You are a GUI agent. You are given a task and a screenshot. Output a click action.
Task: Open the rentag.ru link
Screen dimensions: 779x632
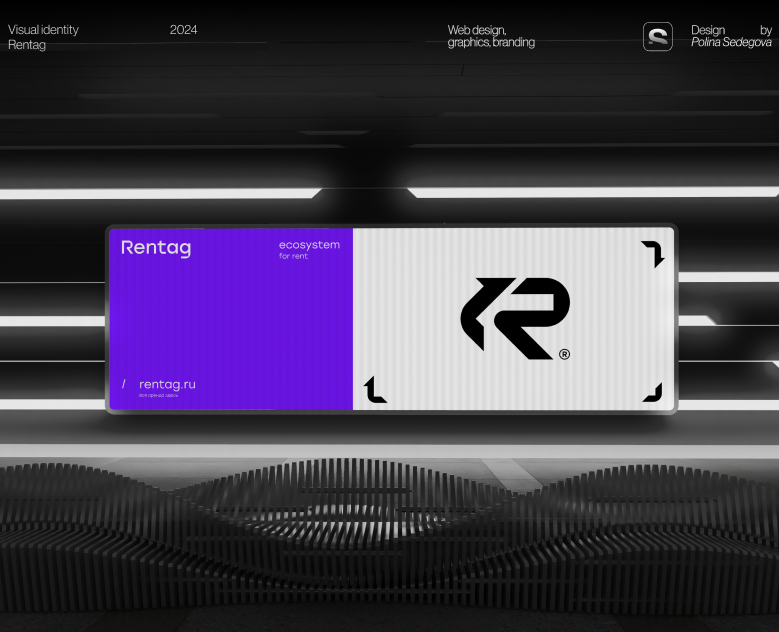click(x=167, y=384)
